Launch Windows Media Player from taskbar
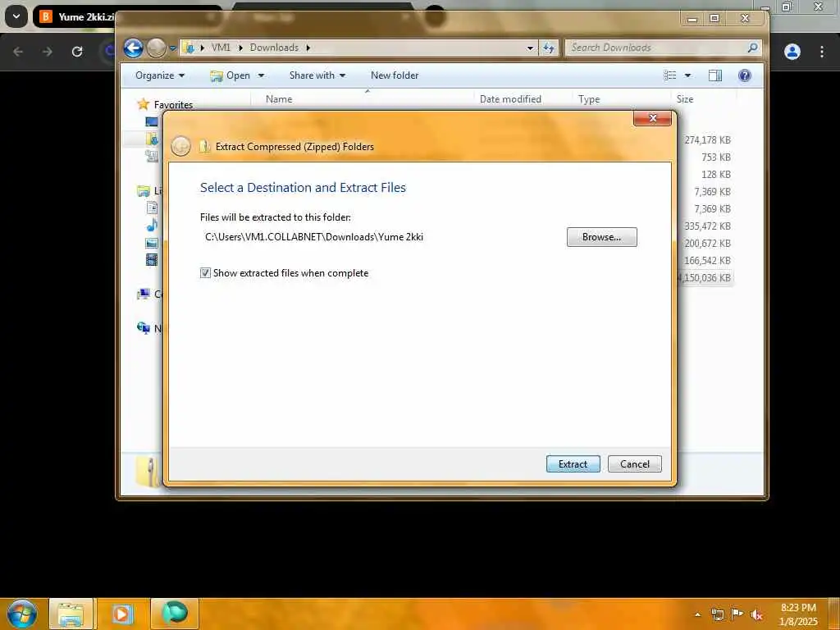Viewport: 840px width, 630px height. 122,614
